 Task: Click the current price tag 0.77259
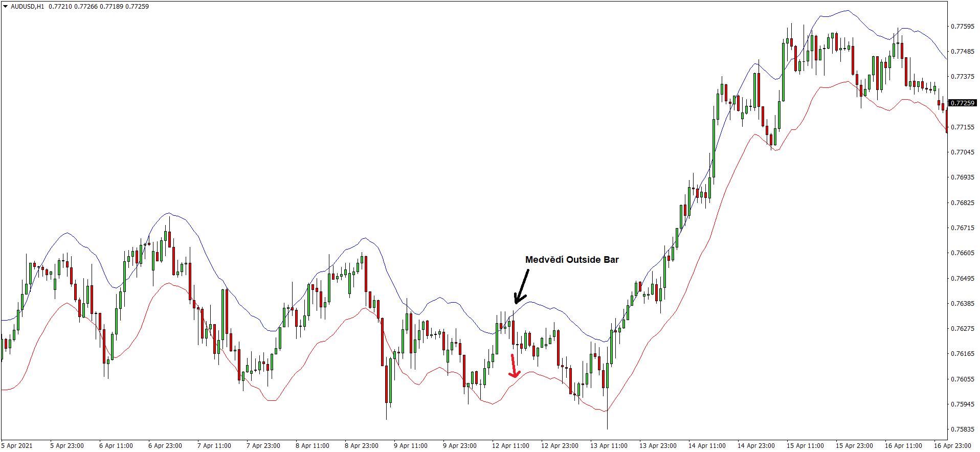(x=962, y=103)
